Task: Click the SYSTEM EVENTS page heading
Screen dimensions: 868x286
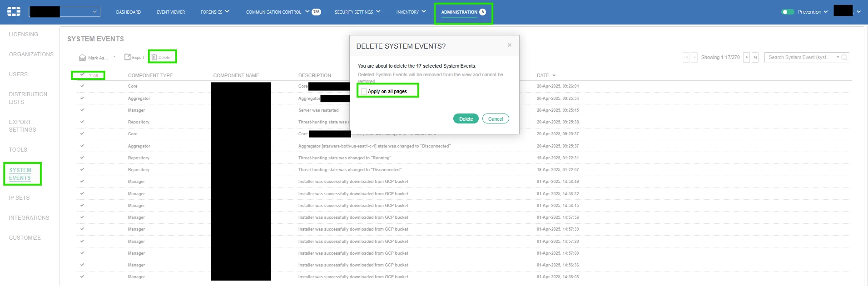Action: click(95, 39)
